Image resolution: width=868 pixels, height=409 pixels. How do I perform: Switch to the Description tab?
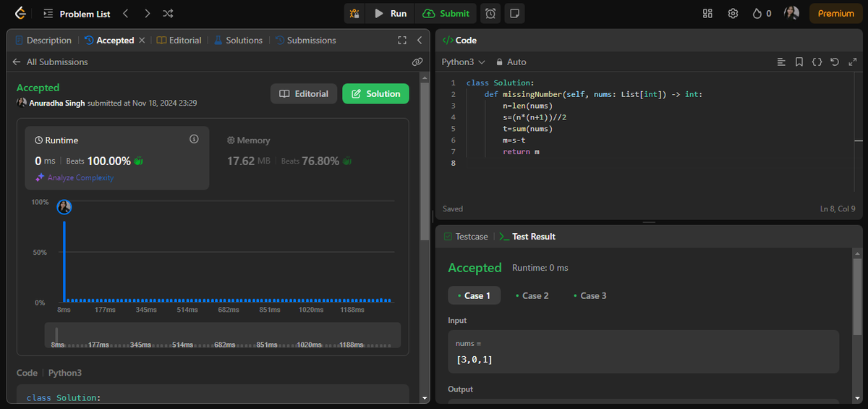pos(43,41)
